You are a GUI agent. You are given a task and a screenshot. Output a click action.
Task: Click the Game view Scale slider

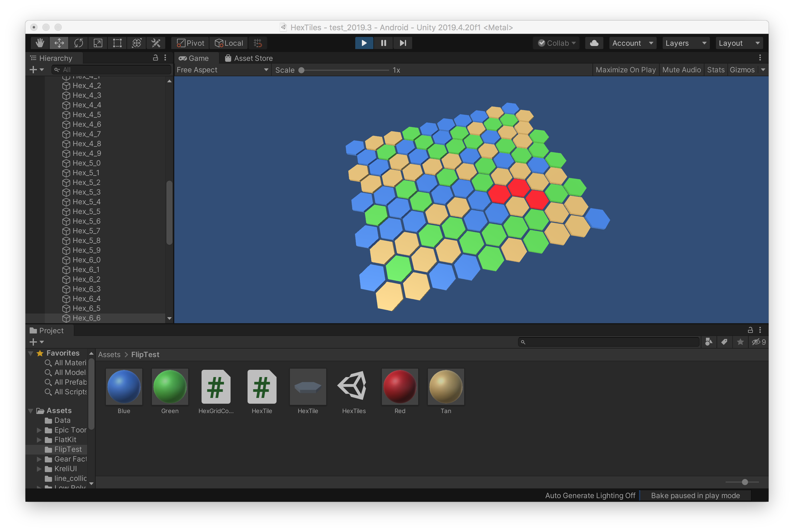[345, 70]
